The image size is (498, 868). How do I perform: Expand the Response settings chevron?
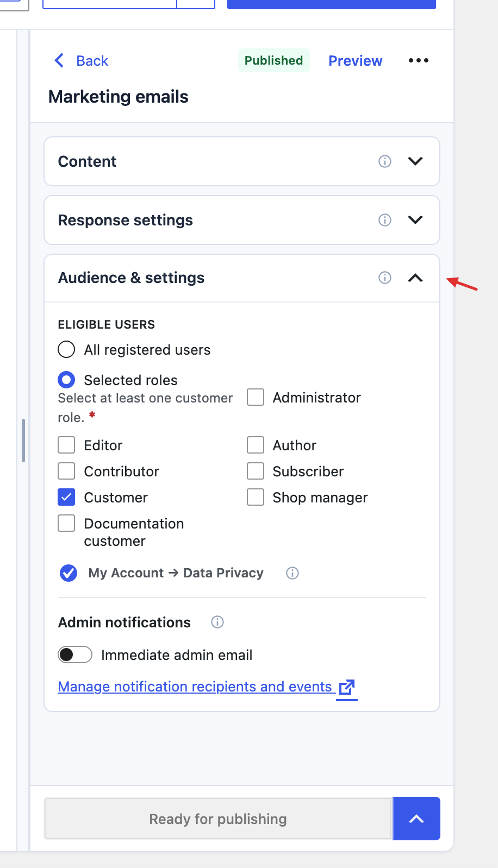point(415,220)
